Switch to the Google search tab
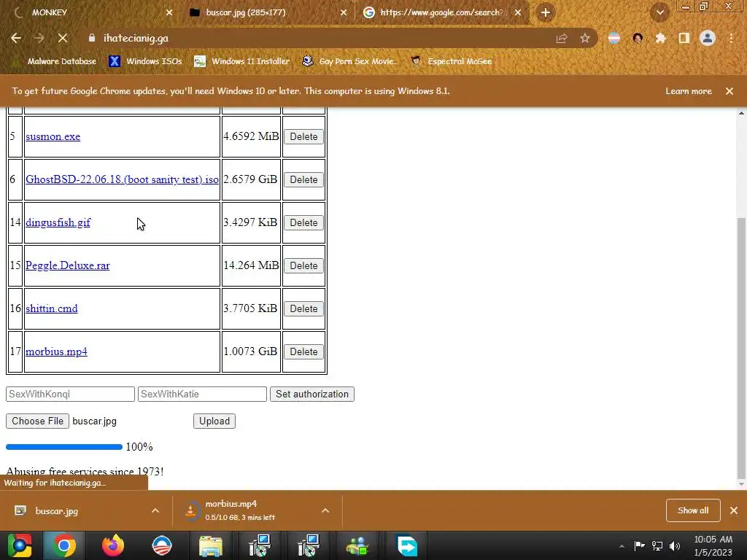Image resolution: width=747 pixels, height=560 pixels. [x=442, y=12]
